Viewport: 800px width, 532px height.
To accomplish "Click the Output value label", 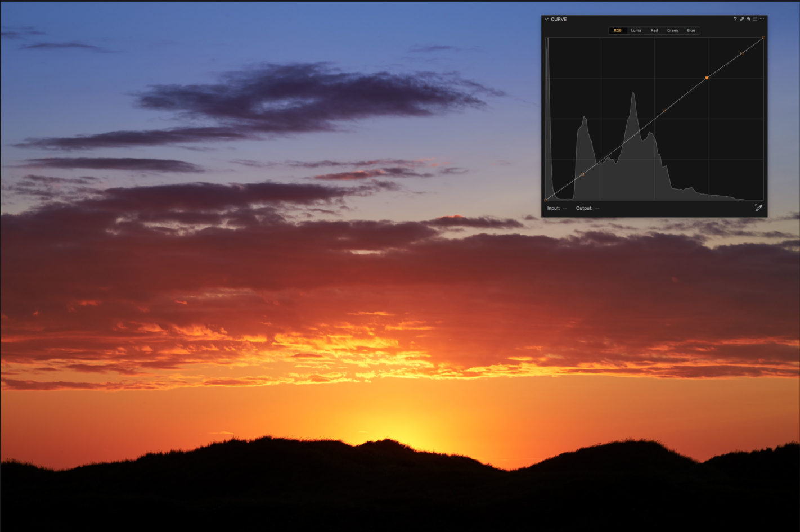I will 584,208.
